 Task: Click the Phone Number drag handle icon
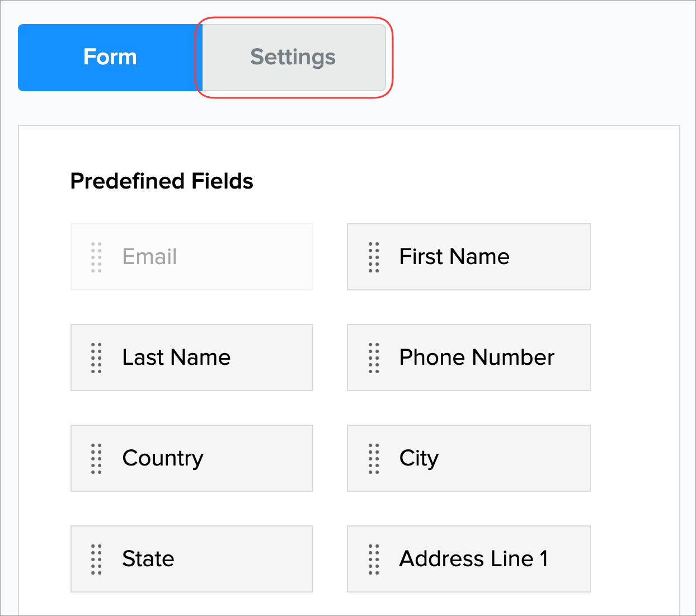pos(374,358)
